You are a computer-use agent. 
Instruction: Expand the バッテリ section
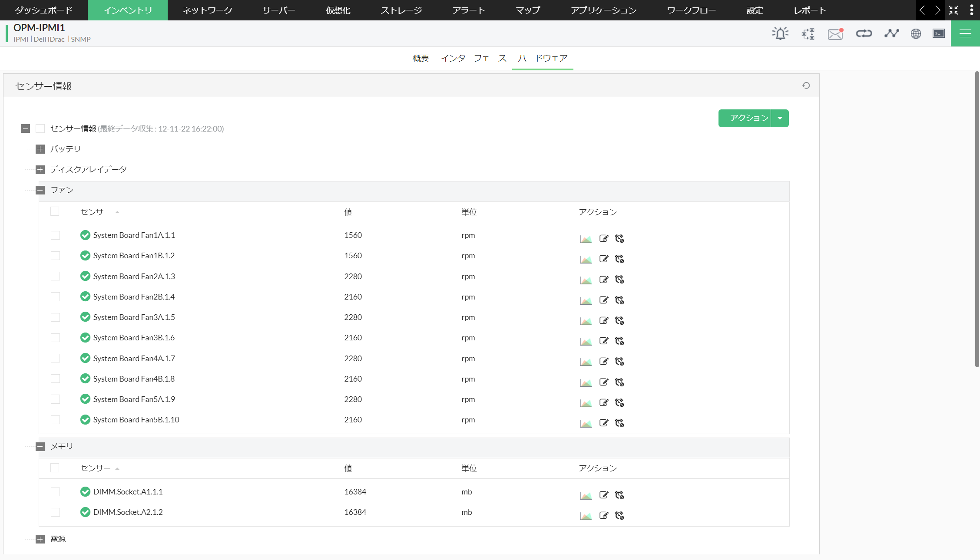pos(40,149)
